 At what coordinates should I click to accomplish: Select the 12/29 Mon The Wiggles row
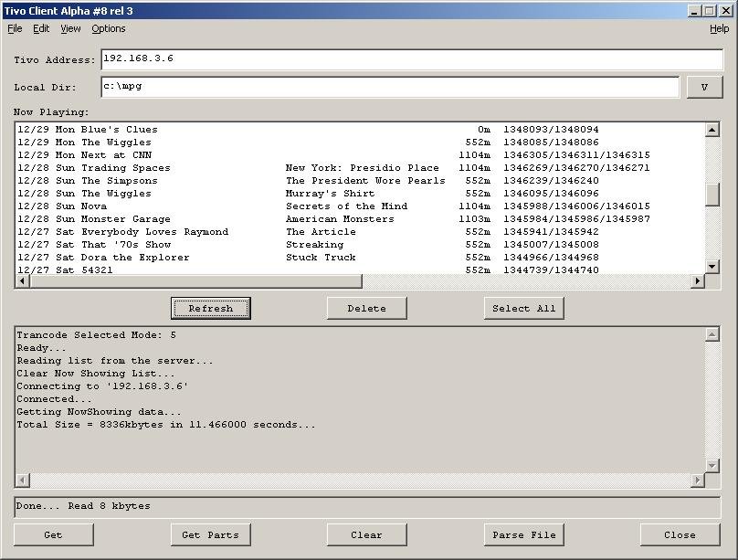tap(360, 143)
